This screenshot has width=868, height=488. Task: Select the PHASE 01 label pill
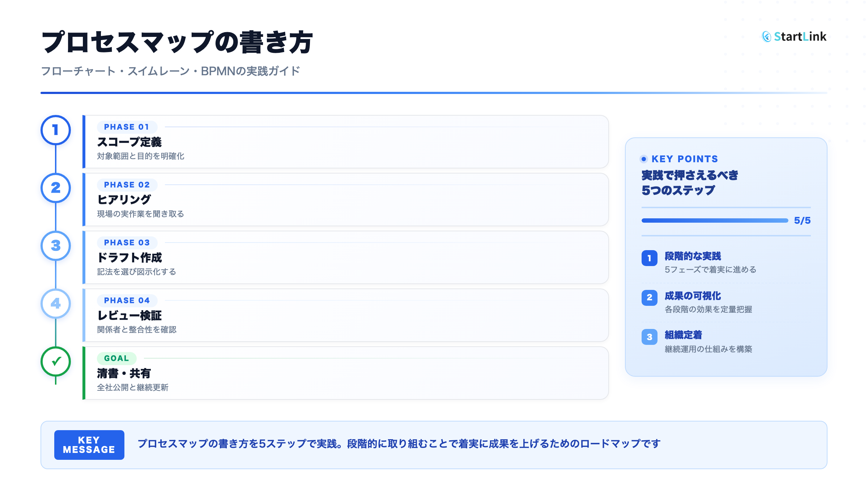127,127
